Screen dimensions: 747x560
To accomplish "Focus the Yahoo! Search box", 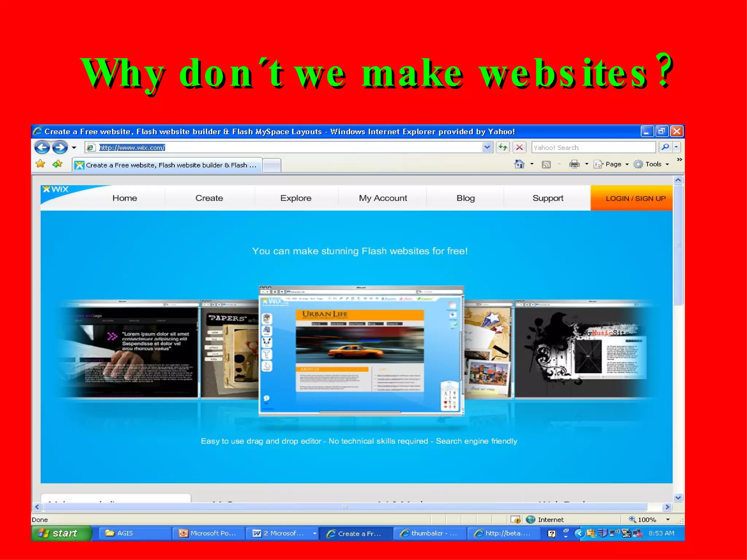I will (x=593, y=147).
